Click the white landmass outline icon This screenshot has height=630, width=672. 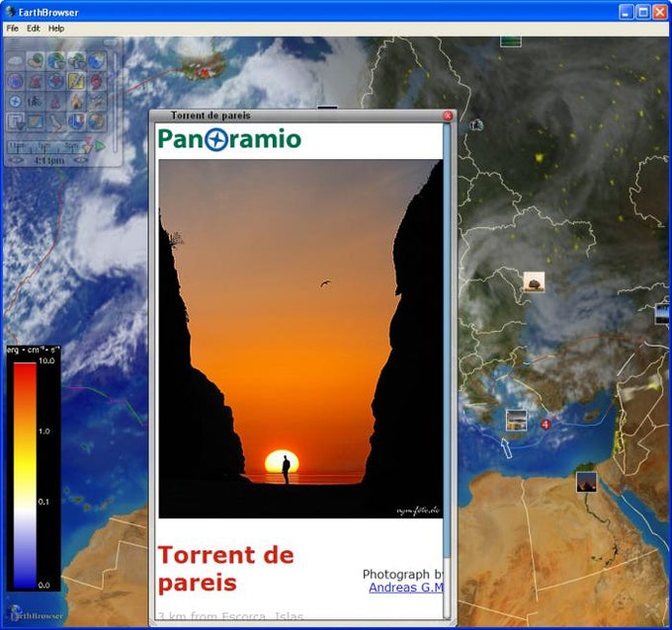[56, 122]
